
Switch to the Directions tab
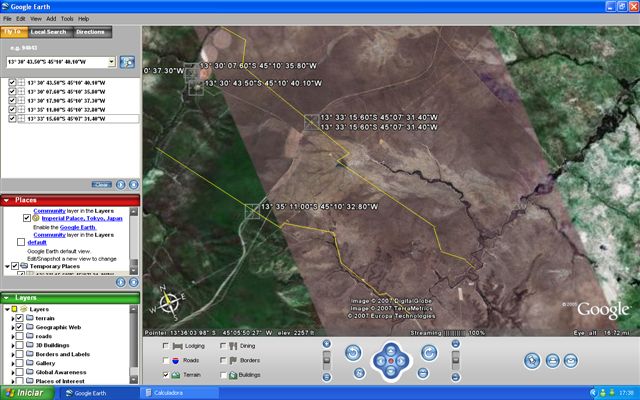(x=91, y=32)
